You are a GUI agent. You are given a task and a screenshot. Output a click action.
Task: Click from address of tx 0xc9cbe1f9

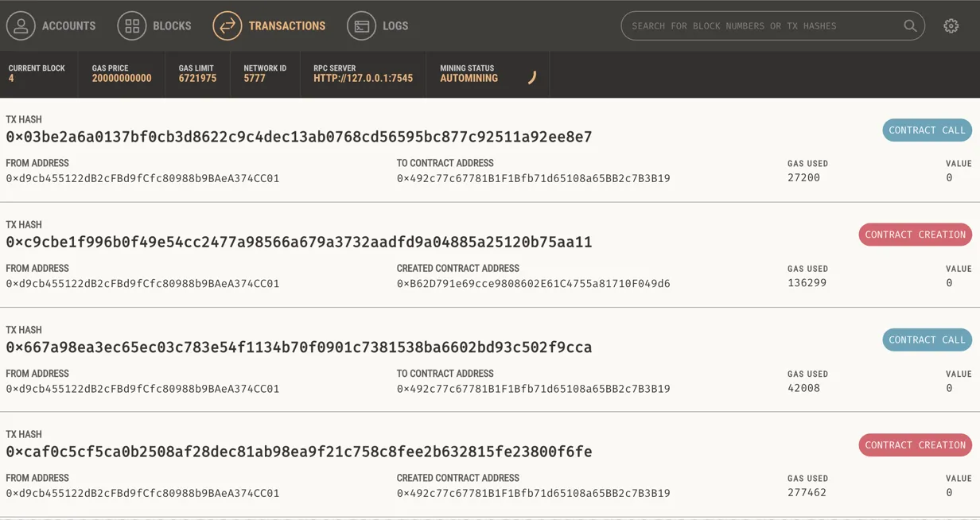pos(142,283)
